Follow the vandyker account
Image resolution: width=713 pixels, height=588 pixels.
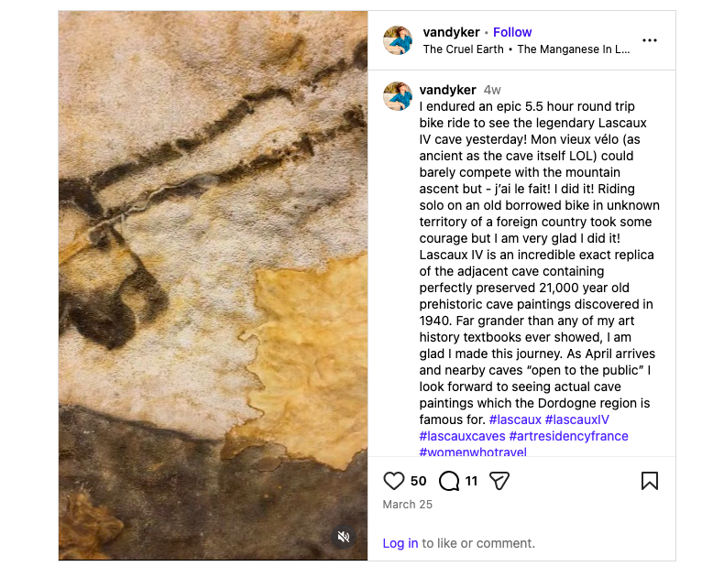pos(512,32)
